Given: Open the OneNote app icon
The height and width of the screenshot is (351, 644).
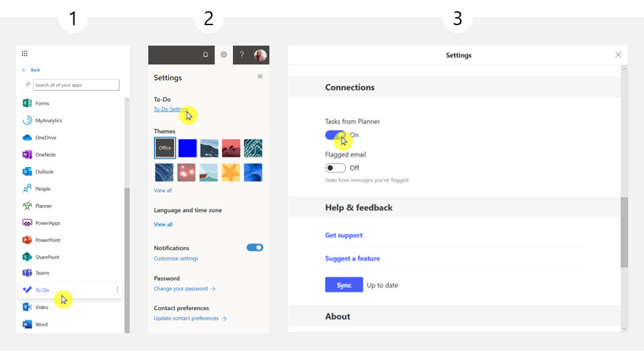Looking at the screenshot, I should 27,155.
